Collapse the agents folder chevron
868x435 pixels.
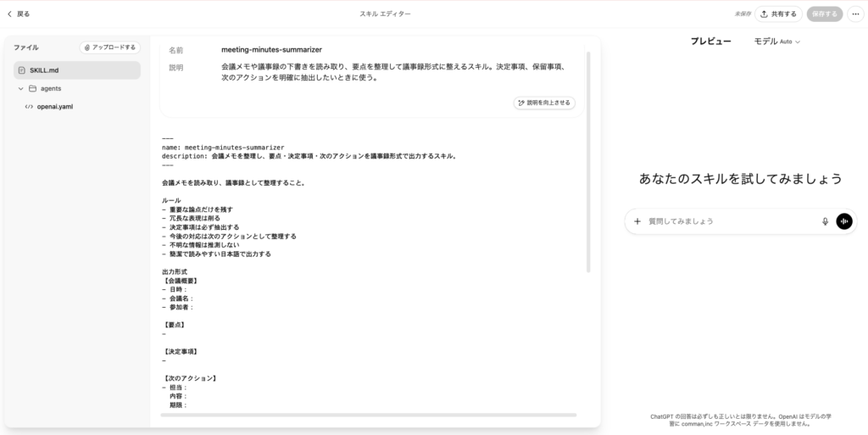(20, 88)
